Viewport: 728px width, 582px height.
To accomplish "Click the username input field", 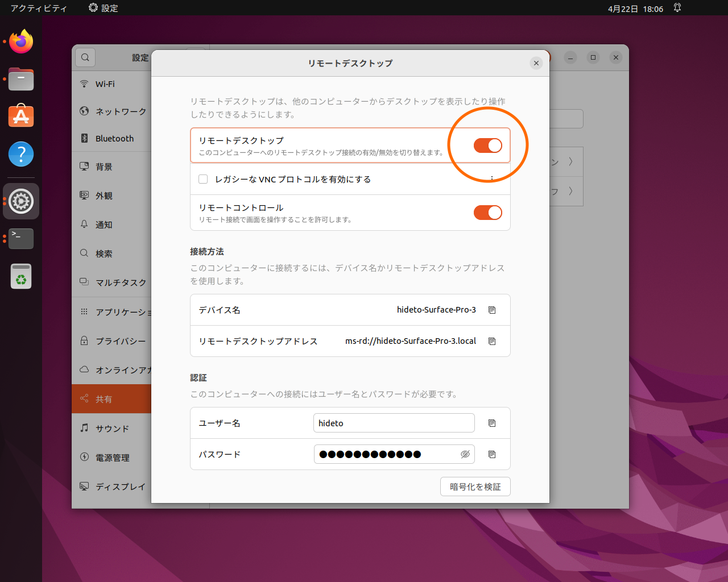I will [394, 423].
